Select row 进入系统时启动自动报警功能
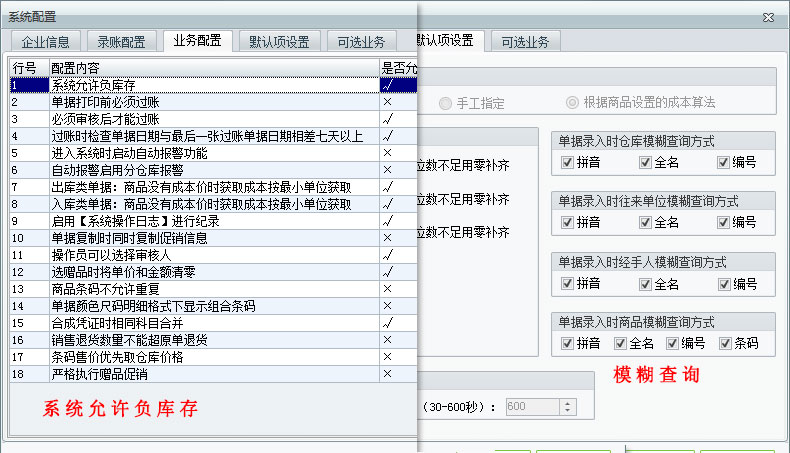Screen dimensions: 790x453 pos(214,153)
